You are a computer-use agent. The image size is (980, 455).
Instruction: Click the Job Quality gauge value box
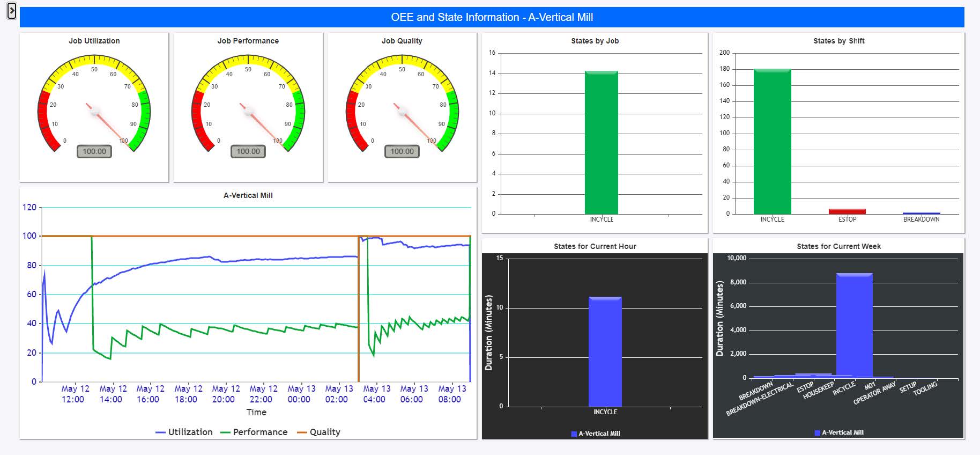pyautogui.click(x=402, y=152)
